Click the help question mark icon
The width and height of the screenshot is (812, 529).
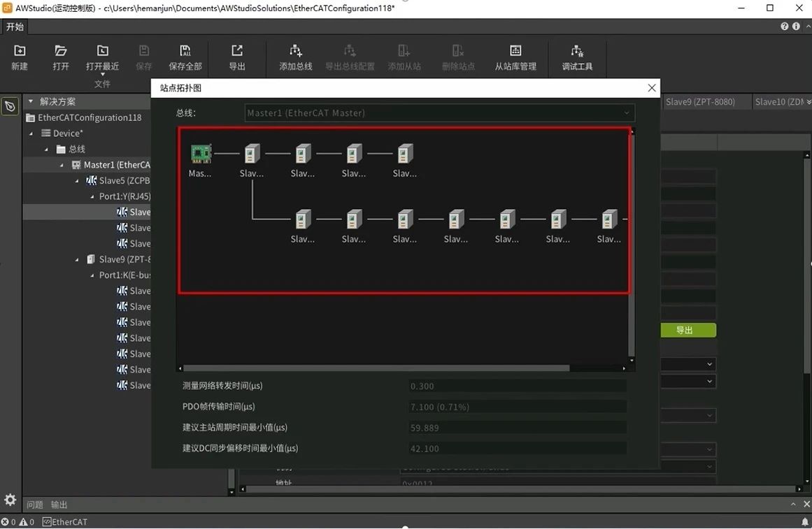coord(785,27)
